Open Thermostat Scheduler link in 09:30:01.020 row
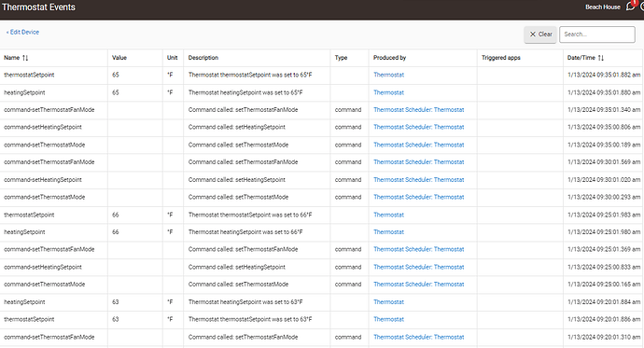The width and height of the screenshot is (644, 348). tap(418, 179)
